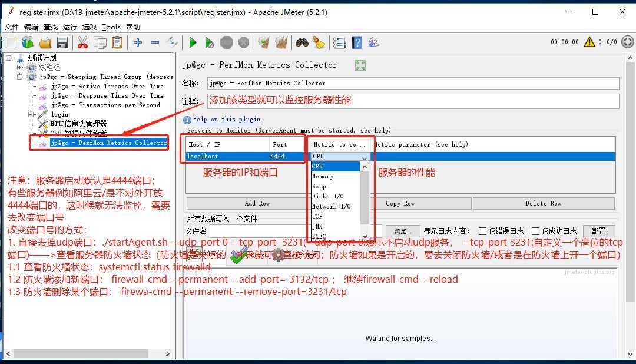Click the Add Row button
This screenshot has width=636, height=364.
(x=257, y=203)
